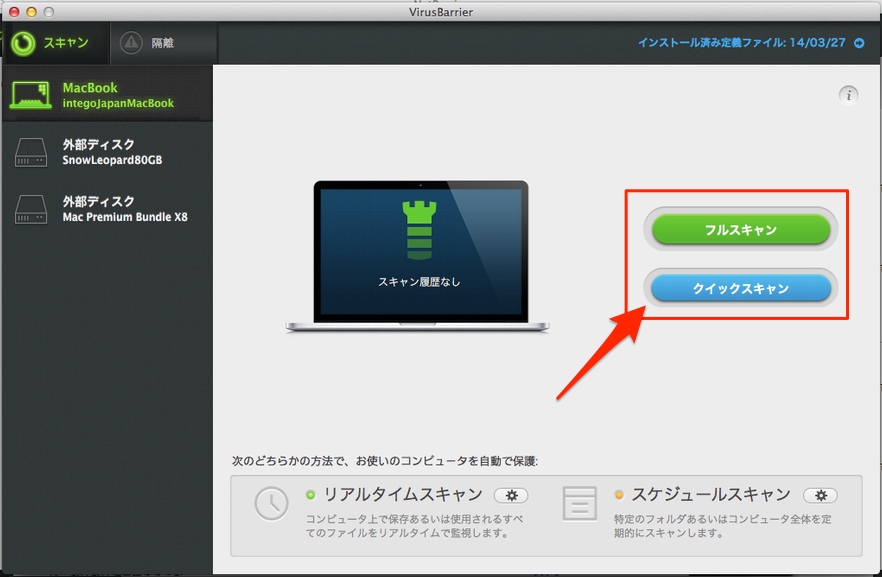Start a クイックスキャン quick scan
Screen dimensions: 882x577
(x=741, y=287)
